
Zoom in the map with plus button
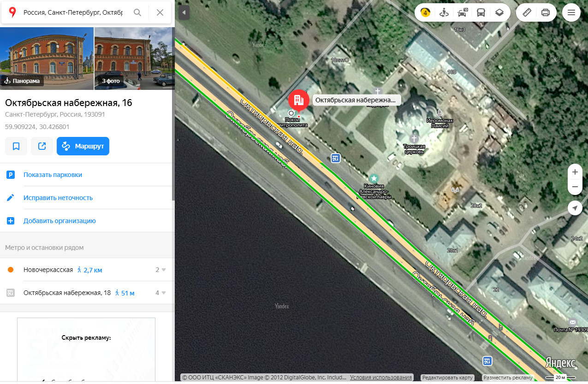[x=575, y=172]
